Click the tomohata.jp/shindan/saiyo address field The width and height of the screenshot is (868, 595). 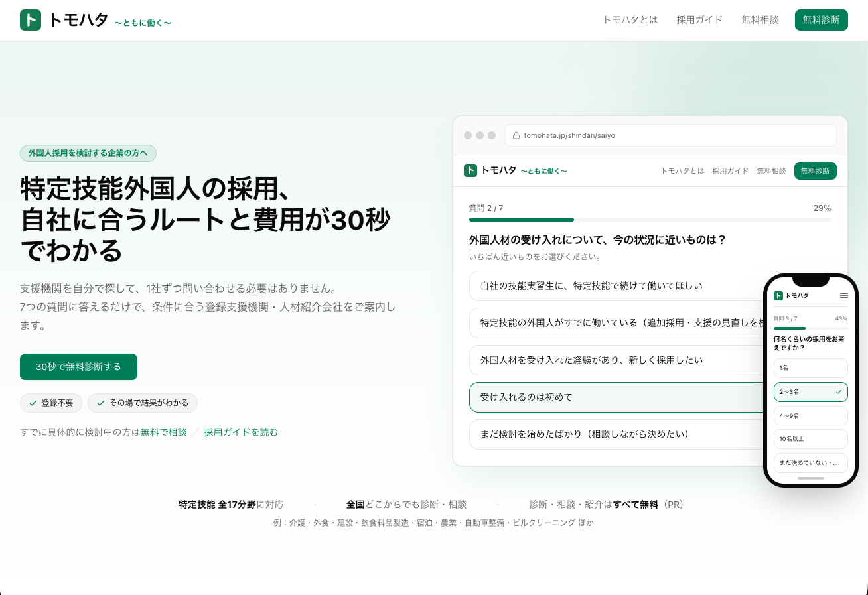click(671, 135)
